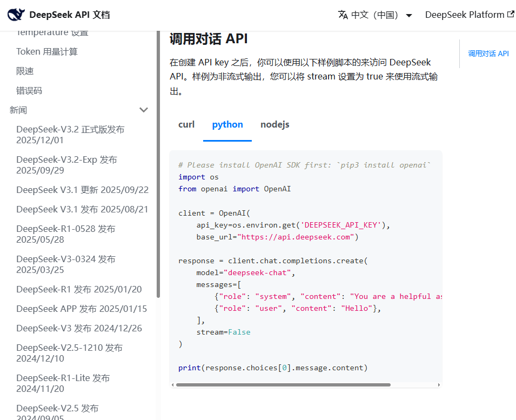The width and height of the screenshot is (516, 420).
Task: Open the 调用对话 API link on the right
Action: [488, 54]
